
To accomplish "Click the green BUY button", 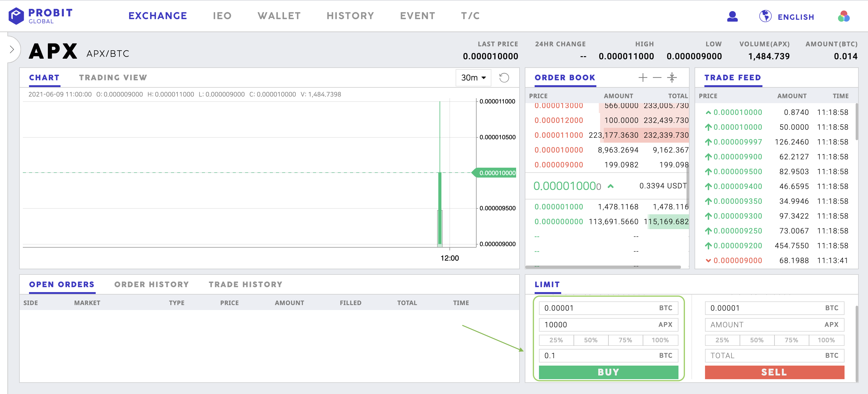I will (x=608, y=372).
